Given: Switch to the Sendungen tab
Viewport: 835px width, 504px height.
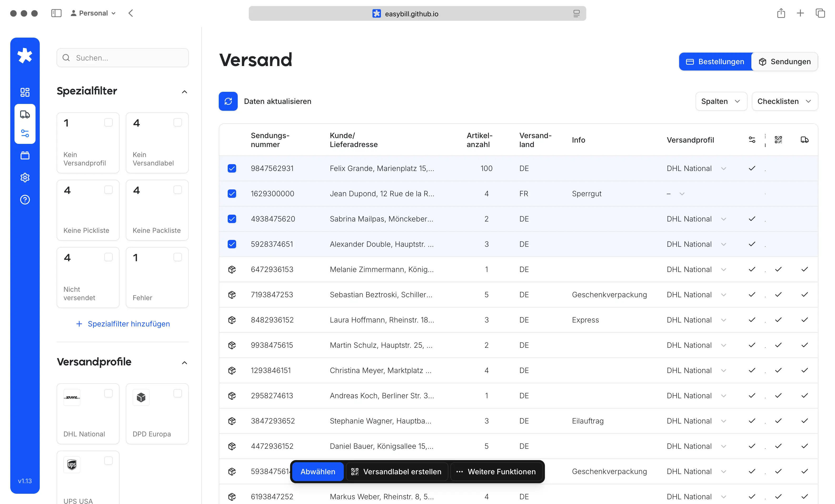Looking at the screenshot, I should pyautogui.click(x=784, y=62).
